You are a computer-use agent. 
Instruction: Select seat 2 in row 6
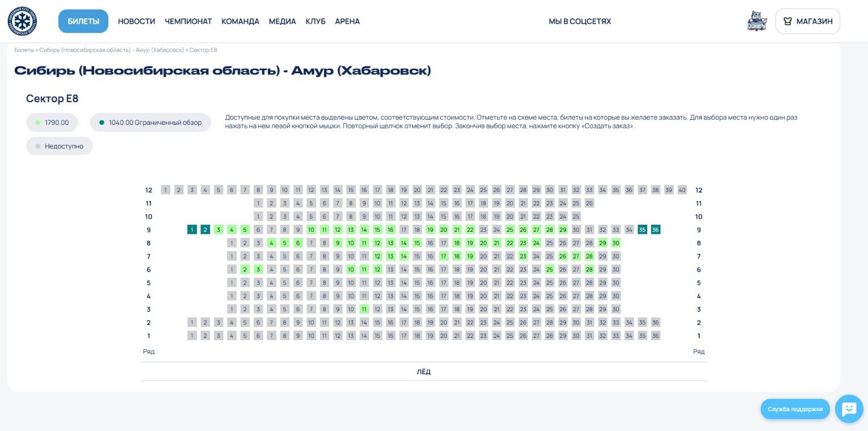click(x=245, y=270)
